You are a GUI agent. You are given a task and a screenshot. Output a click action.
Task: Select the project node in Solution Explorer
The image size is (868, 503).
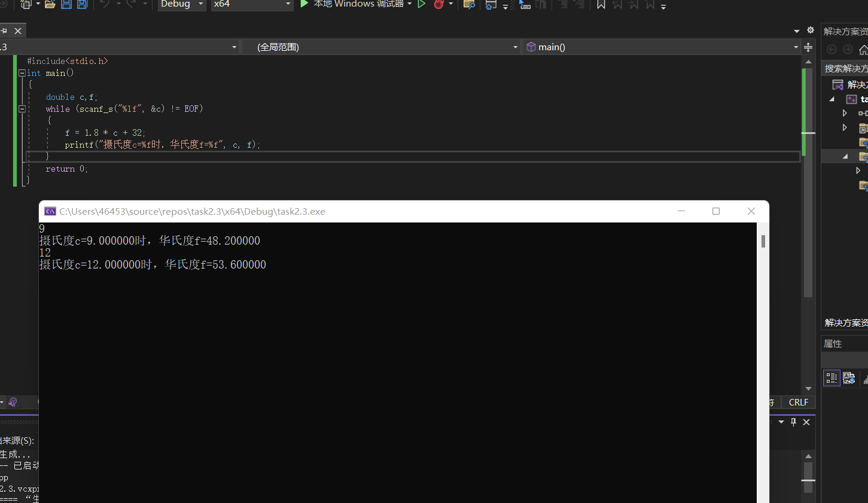point(857,99)
